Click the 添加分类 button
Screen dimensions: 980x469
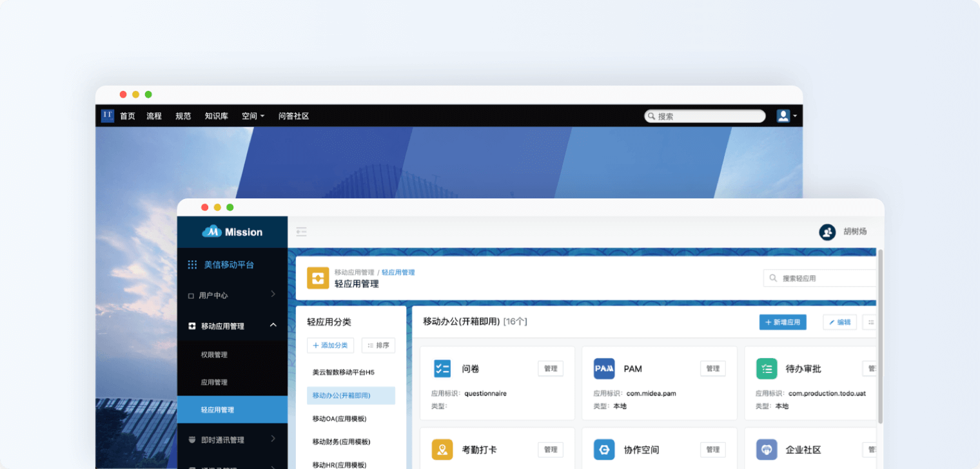(330, 345)
